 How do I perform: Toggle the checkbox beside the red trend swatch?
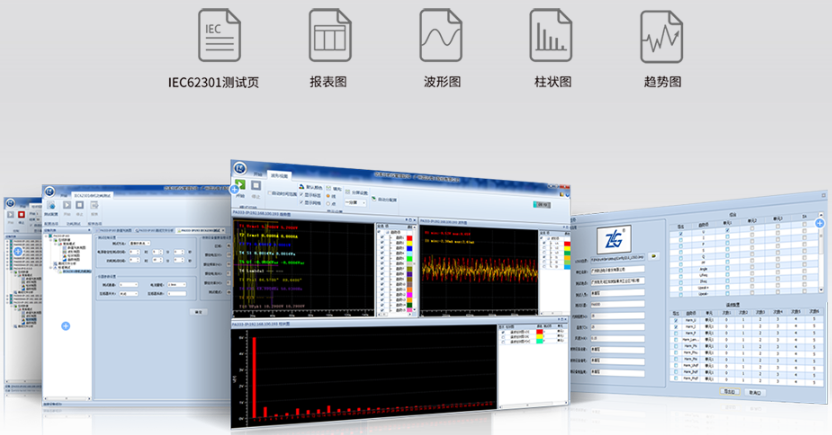(382, 239)
